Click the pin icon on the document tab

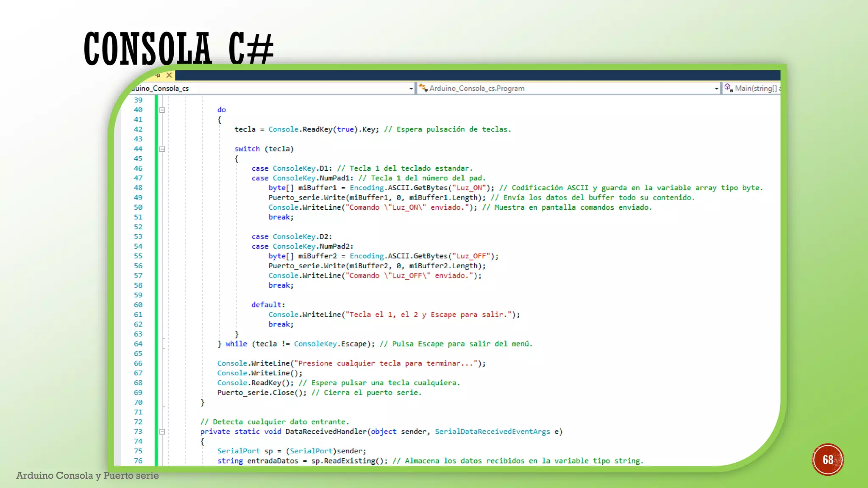click(158, 75)
